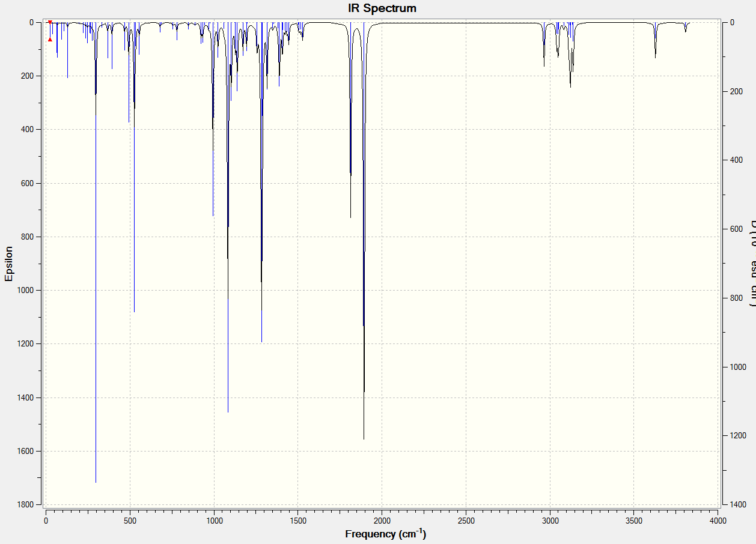Click left axis tick label 1000
The width and height of the screenshot is (756, 544).
(25, 290)
